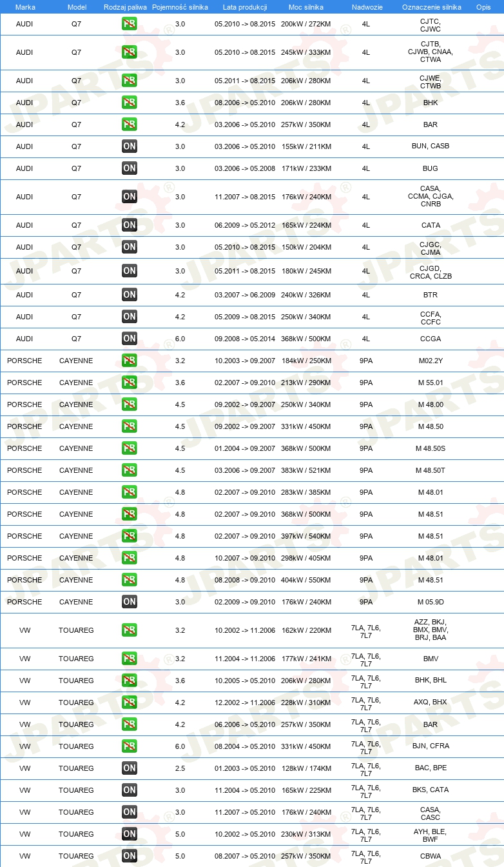Click diesel ON icon in Audi BTR row
Screen dimensions: 504x867
coord(130,295)
